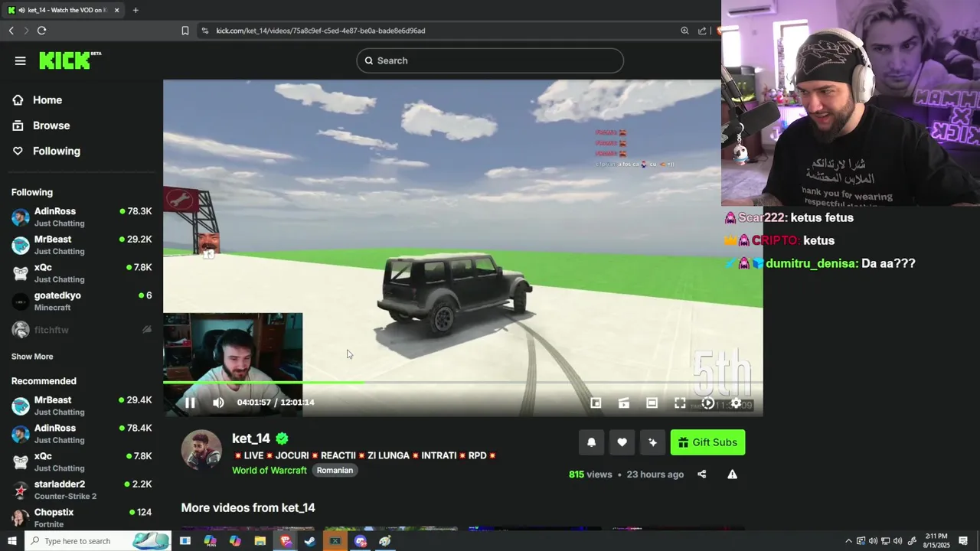Bookmark this page icon
This screenshot has width=980, height=551.
pyautogui.click(x=185, y=31)
